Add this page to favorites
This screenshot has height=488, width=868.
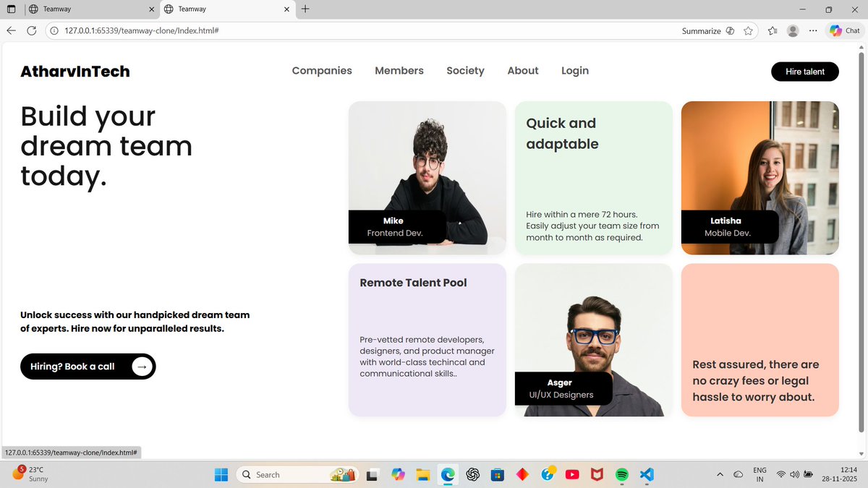pyautogui.click(x=749, y=30)
